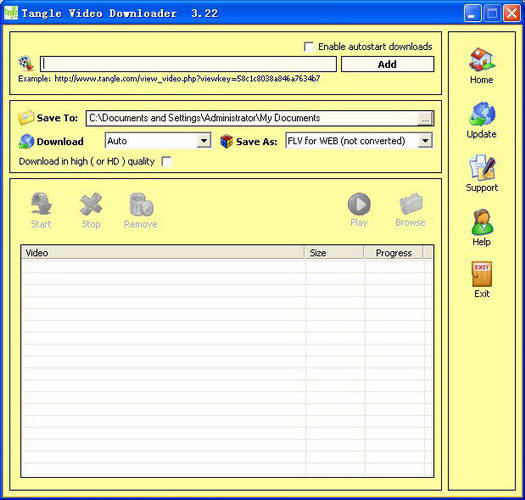Open the Home page icon

[x=481, y=59]
